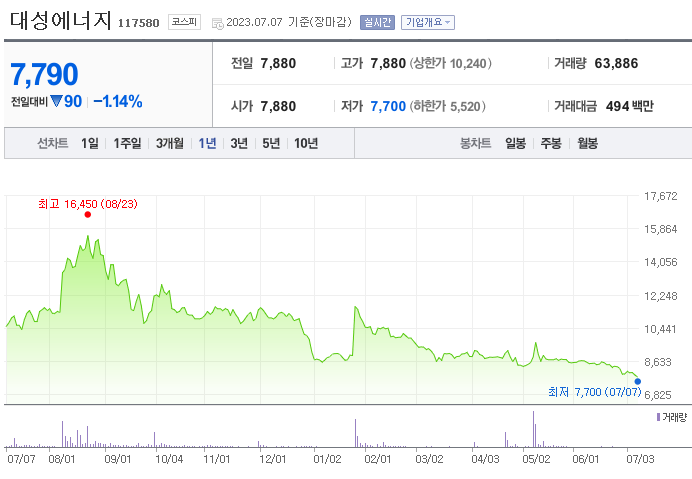Click the 대성에너지 stock name heading
The image size is (692, 479).
click(60, 21)
